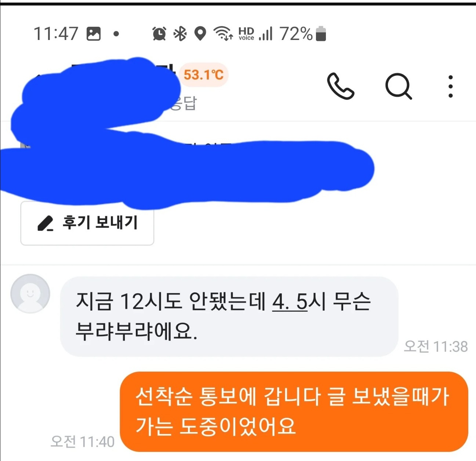Tap the alarm clock status icon
The height and width of the screenshot is (461, 476).
coord(159,34)
